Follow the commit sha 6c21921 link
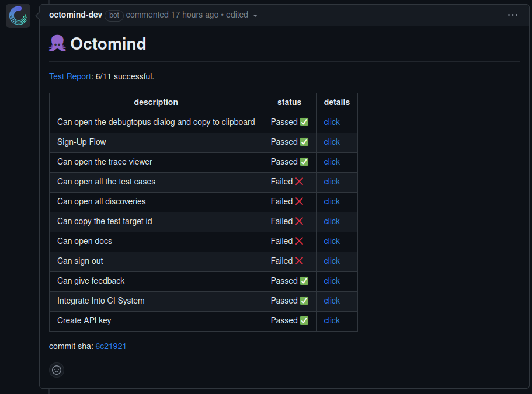The height and width of the screenshot is (394, 532). pyautogui.click(x=110, y=346)
